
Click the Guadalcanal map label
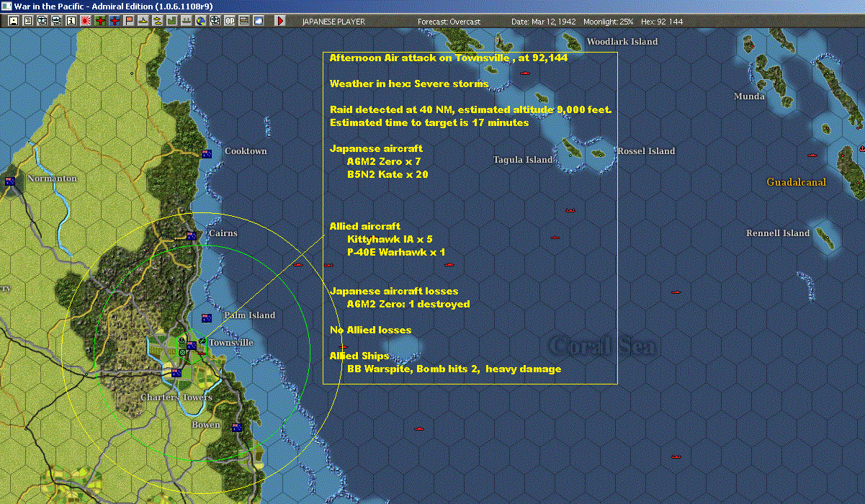pyautogui.click(x=796, y=183)
